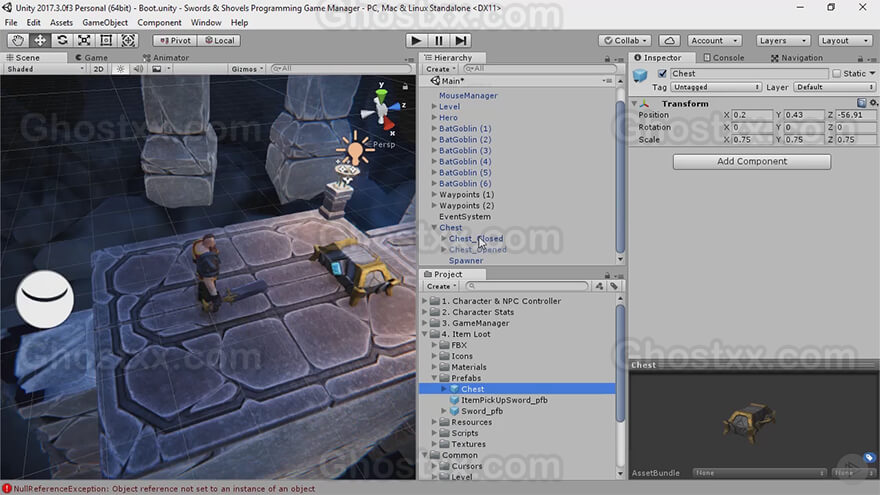Screen dimensions: 880x495
Task: Select the combined Transform tool
Action: (128, 40)
